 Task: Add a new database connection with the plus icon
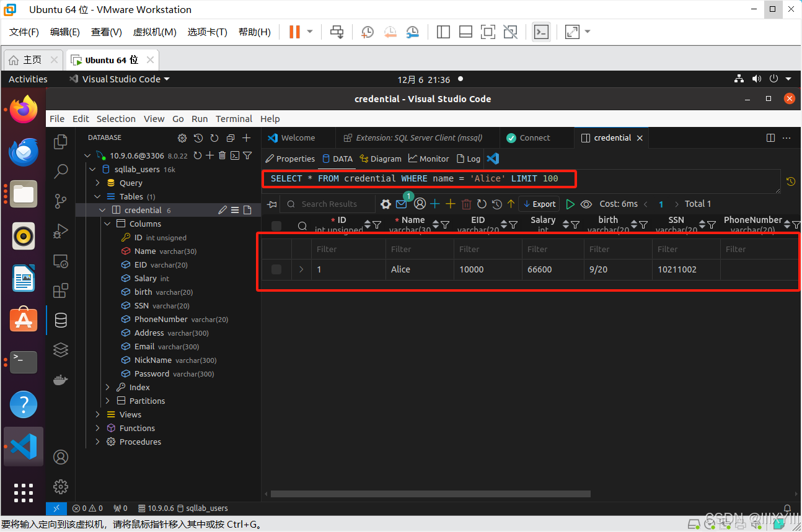[247, 137]
